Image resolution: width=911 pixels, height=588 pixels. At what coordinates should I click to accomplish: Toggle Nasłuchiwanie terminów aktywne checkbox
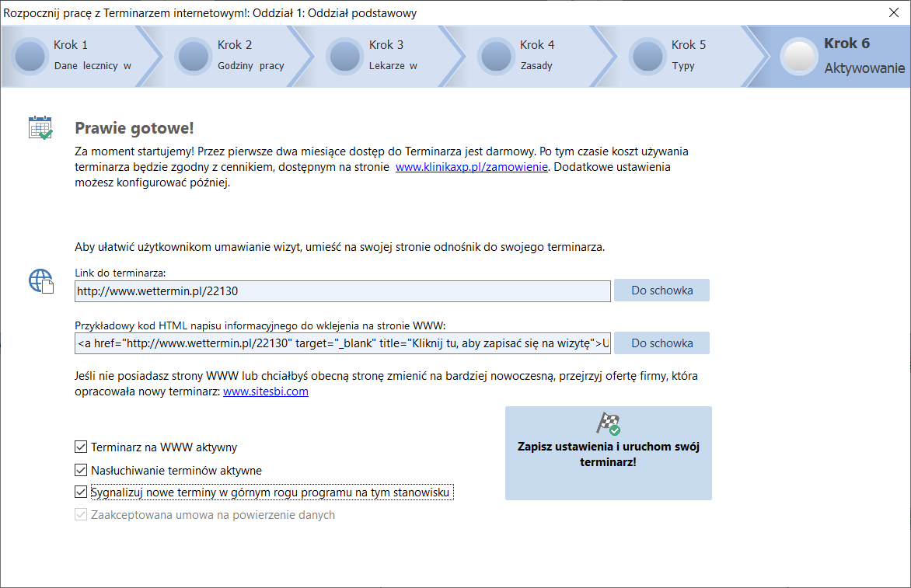[x=81, y=470]
